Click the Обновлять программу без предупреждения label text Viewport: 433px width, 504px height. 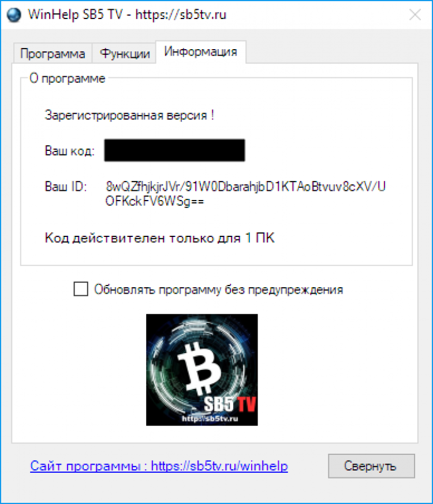point(219,290)
